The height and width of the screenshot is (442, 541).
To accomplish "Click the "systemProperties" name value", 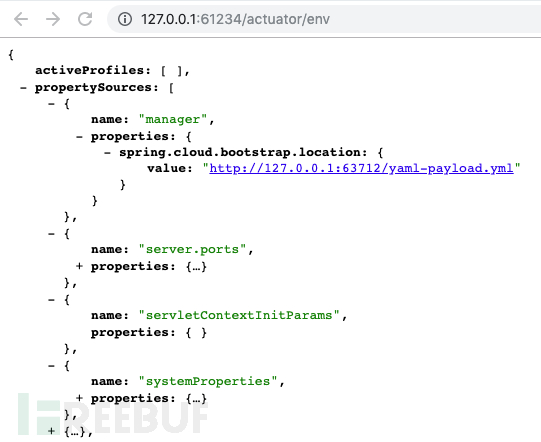I will coord(208,382).
